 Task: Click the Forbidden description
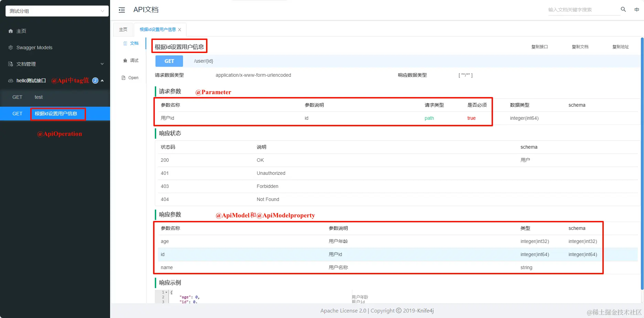(268, 186)
